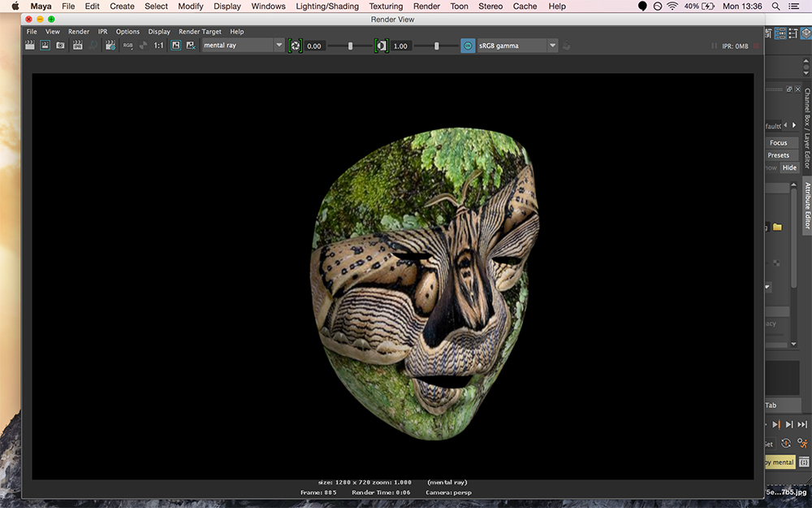Toggle the RGB channels display
The image size is (812, 508).
127,46
